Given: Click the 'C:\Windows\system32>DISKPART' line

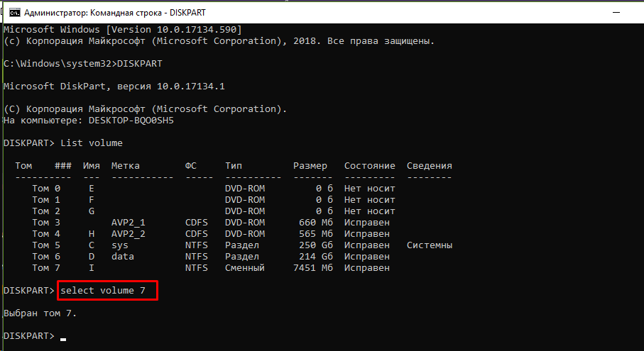Looking at the screenshot, I should [x=83, y=63].
